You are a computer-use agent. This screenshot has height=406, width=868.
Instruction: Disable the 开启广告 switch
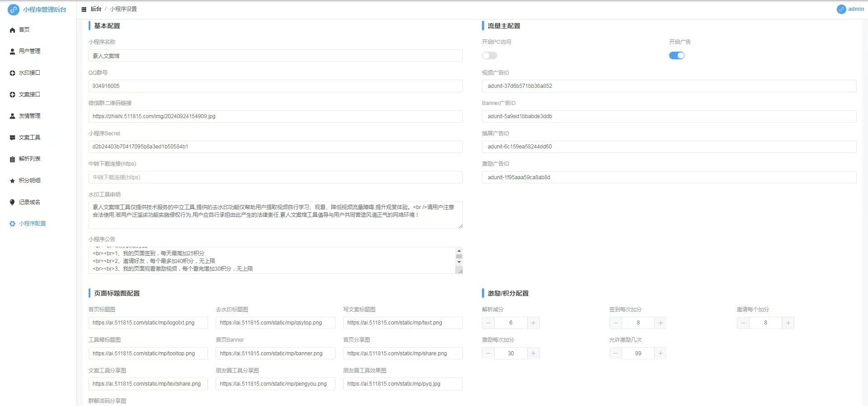pyautogui.click(x=676, y=56)
